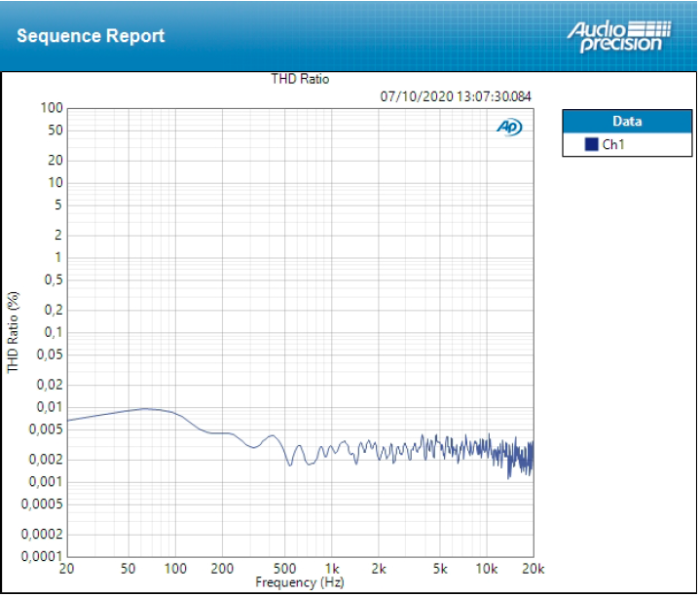Click the 1k tick on frequency axis
The image size is (700, 597).
tap(332, 569)
